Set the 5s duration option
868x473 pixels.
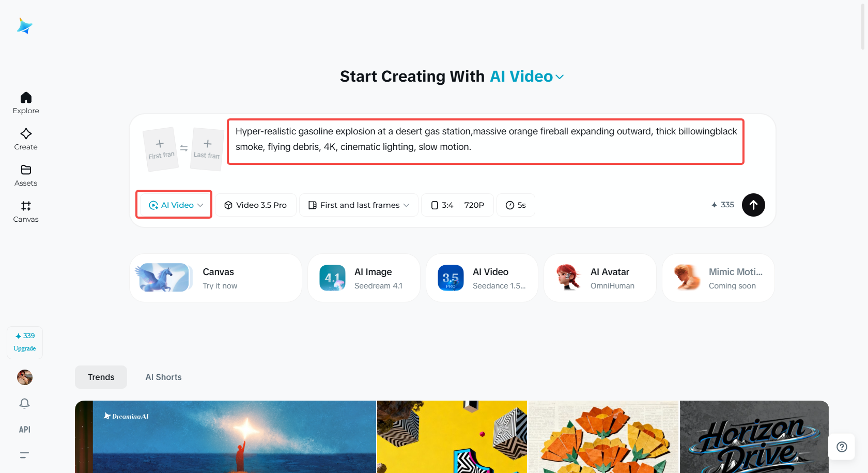515,205
